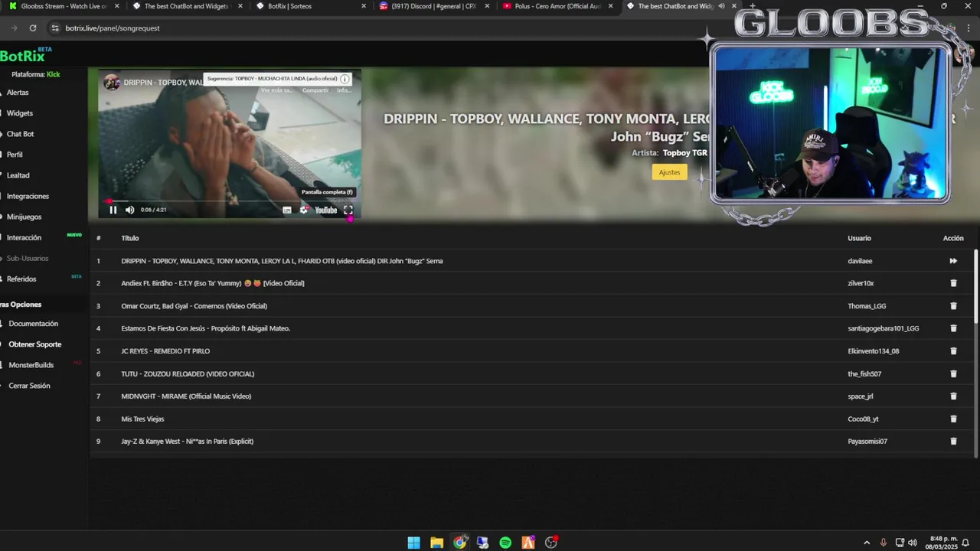
Task: Open File Explorer from taskbar
Action: [x=436, y=543]
